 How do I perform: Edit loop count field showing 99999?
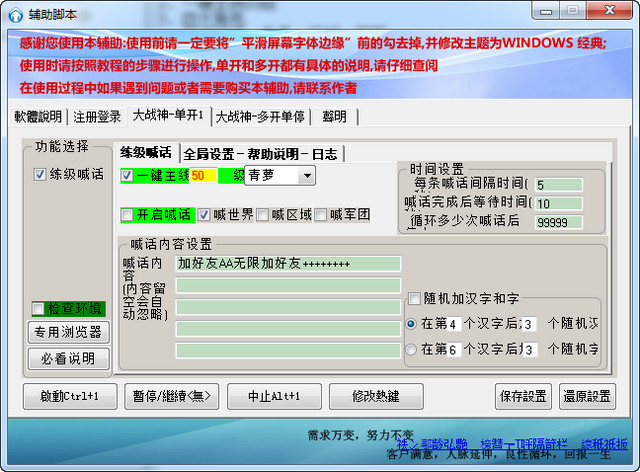point(558,223)
